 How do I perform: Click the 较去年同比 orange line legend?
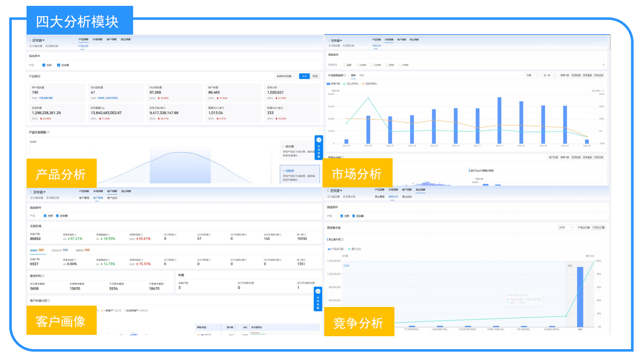click(x=363, y=84)
